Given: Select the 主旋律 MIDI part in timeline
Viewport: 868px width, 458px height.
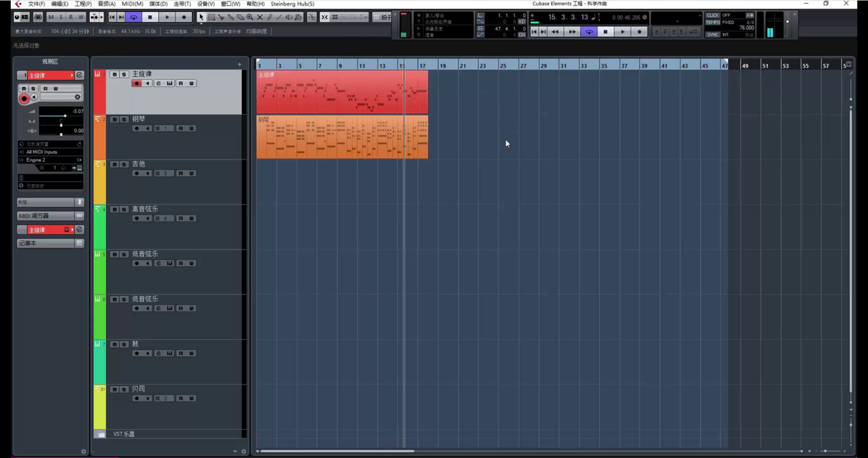Looking at the screenshot, I should click(342, 92).
